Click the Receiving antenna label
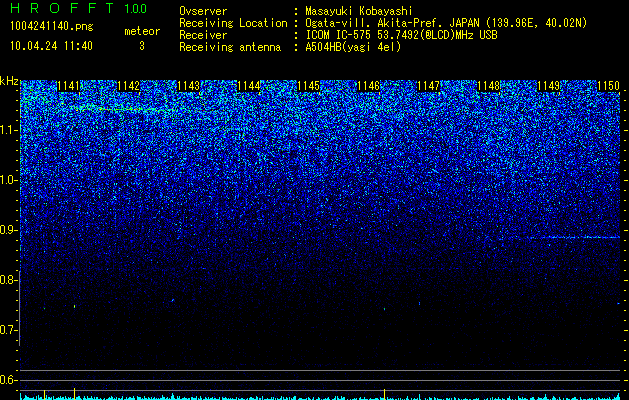Viewport: 629px width, 400px height. 230,47
